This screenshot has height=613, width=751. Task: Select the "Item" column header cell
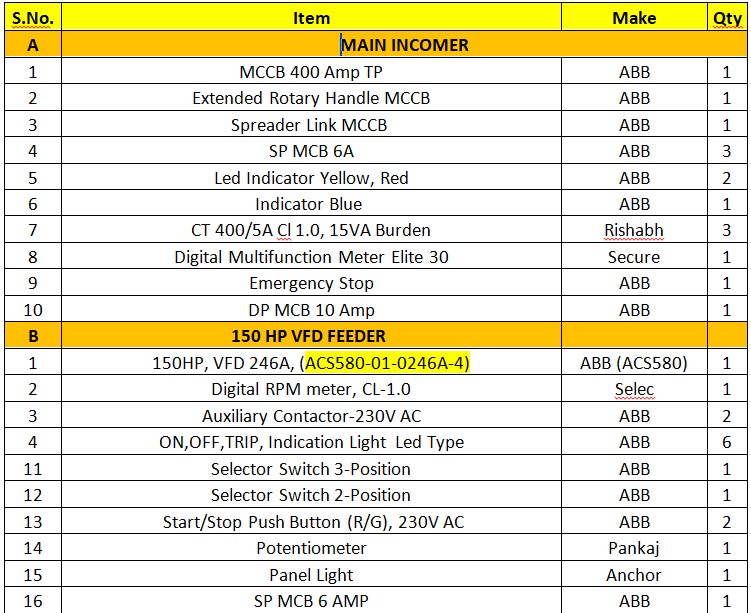tap(311, 18)
